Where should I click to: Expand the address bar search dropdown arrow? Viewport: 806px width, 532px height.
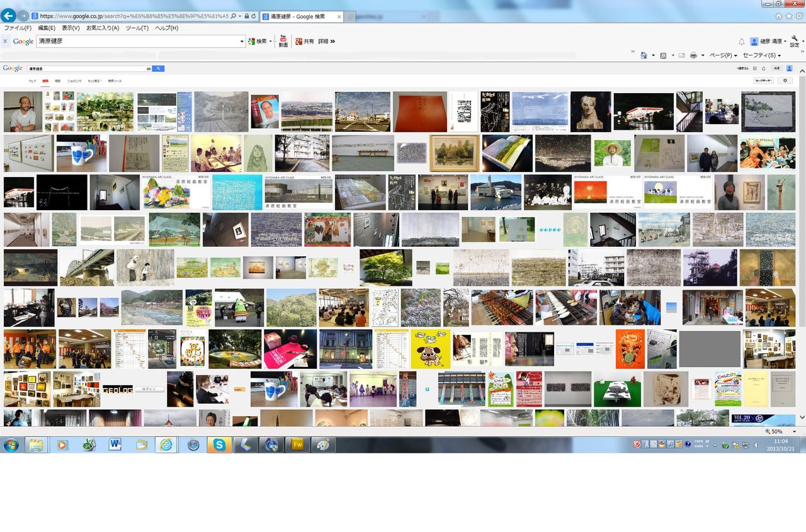click(240, 16)
